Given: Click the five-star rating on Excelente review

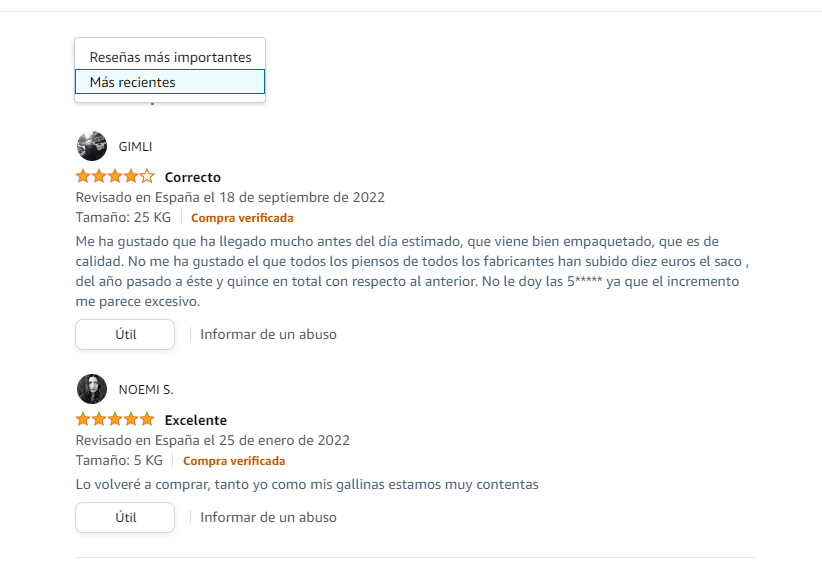Looking at the screenshot, I should (115, 419).
